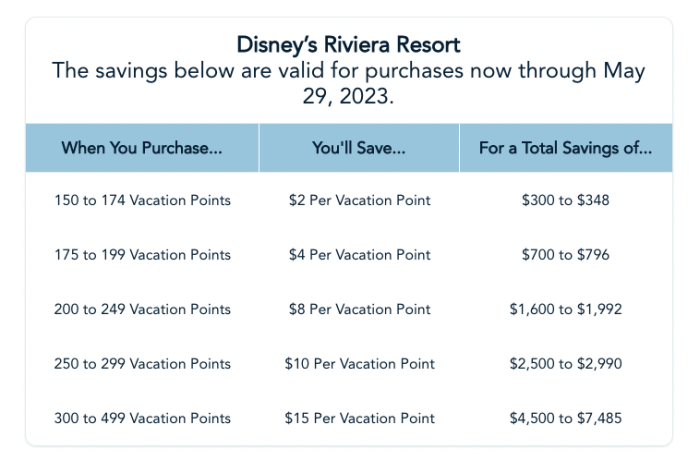700x461 pixels.
Task: Click the $4,500 to $7,485 savings cell
Action: click(565, 418)
